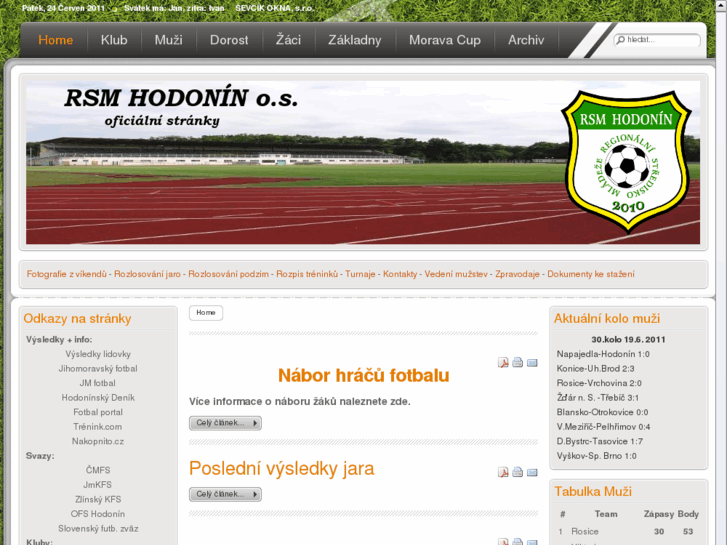
Task: Open the Archiv menu
Action: tap(526, 40)
